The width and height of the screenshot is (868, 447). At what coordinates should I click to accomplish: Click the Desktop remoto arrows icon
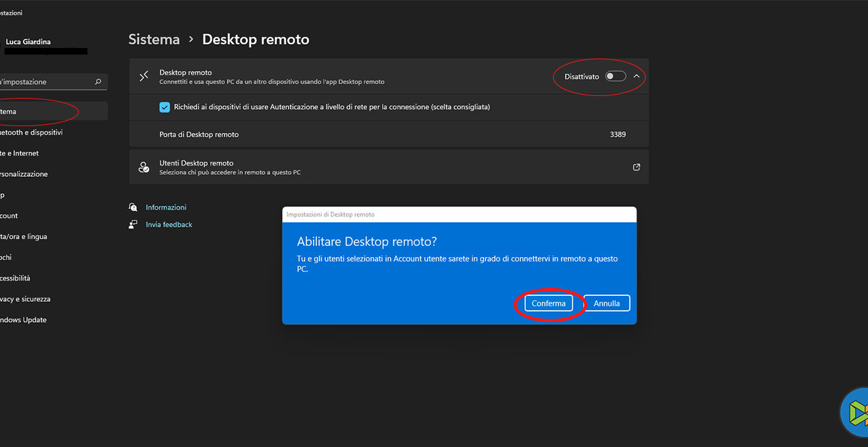tap(144, 76)
